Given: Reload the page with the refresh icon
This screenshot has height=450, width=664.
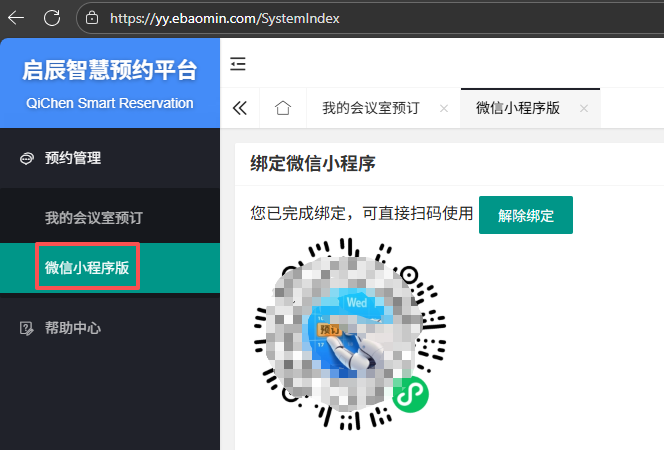Looking at the screenshot, I should click(52, 17).
